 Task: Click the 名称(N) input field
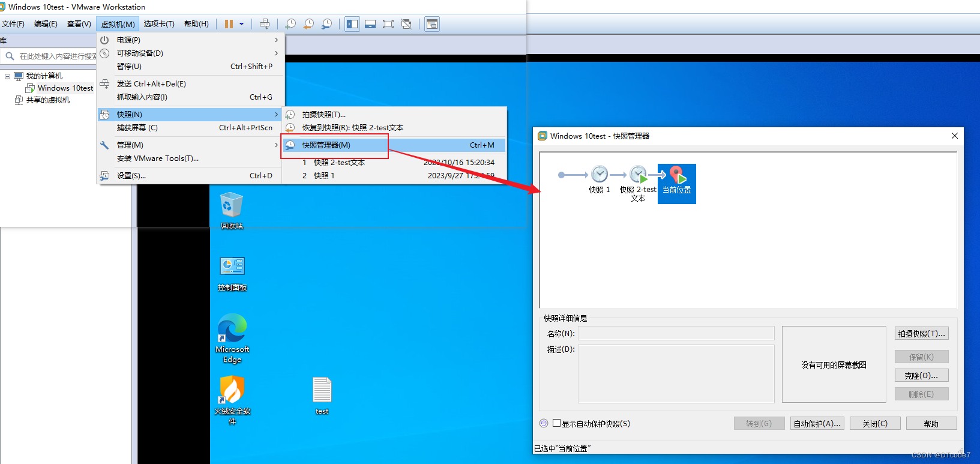coord(676,333)
